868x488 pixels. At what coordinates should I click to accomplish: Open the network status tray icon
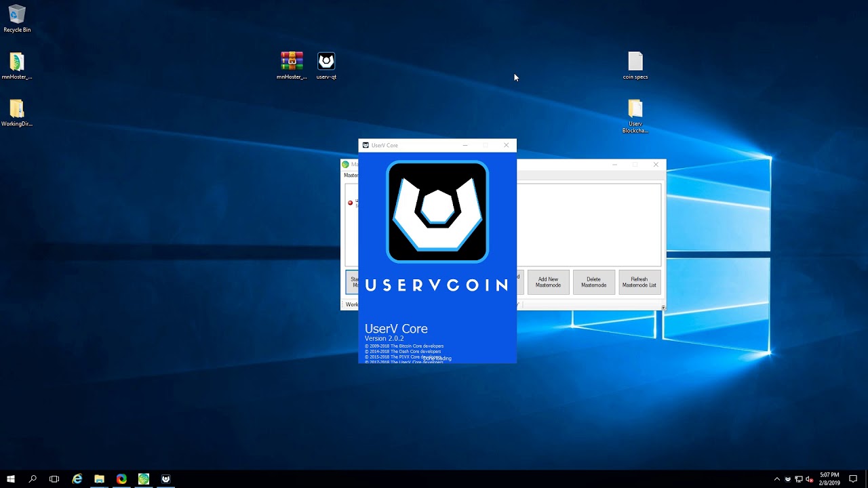click(x=799, y=479)
